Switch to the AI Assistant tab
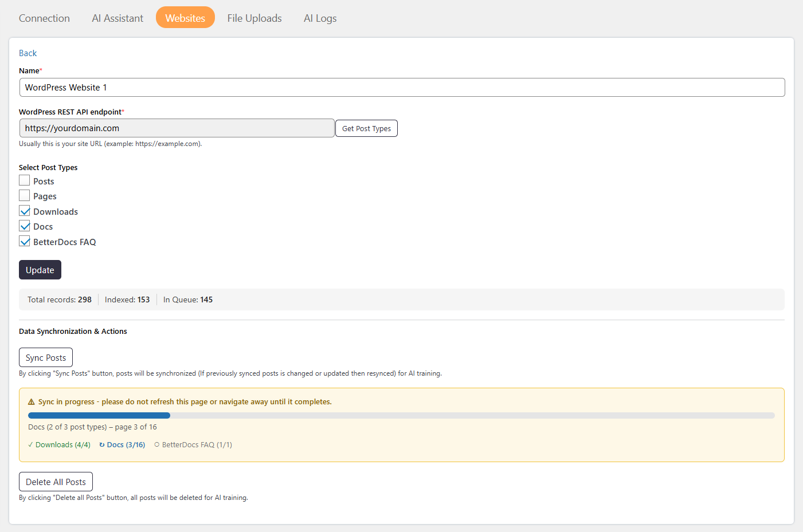This screenshot has height=532, width=803. pyautogui.click(x=117, y=18)
